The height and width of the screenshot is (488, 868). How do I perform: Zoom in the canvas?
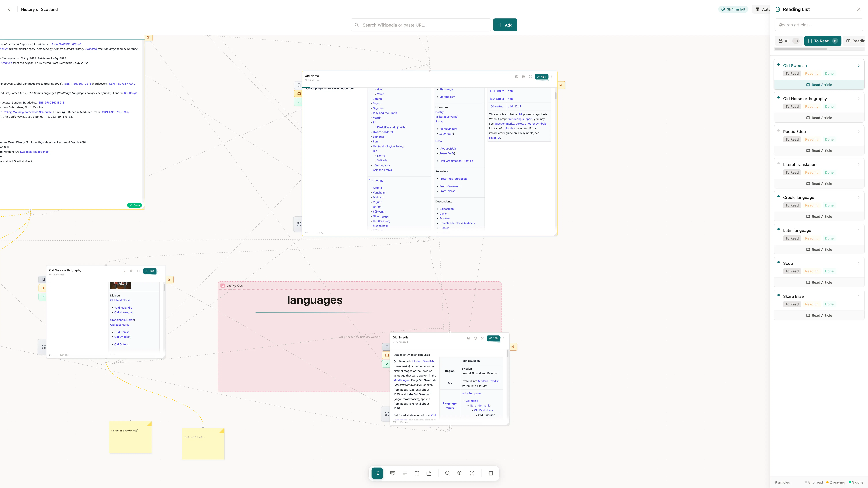pyautogui.click(x=460, y=473)
